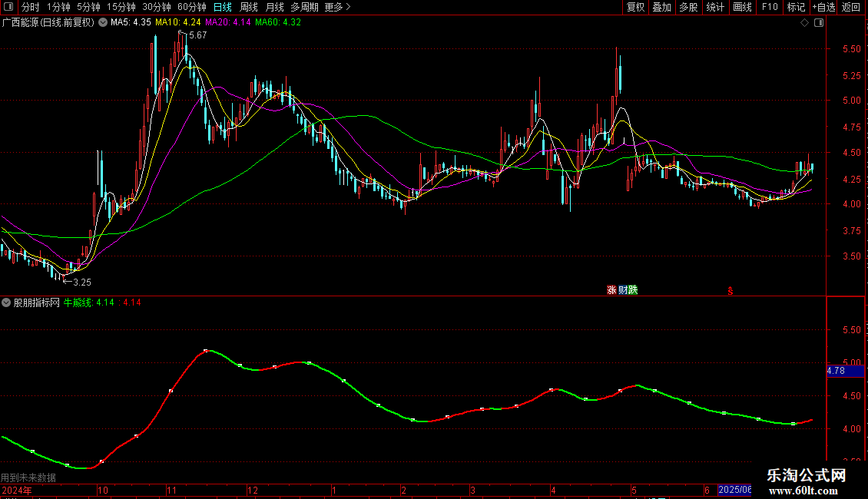Viewport: 868px width, 499px height.
Task: Activate the 画线 drawing tools
Action: (x=742, y=7)
